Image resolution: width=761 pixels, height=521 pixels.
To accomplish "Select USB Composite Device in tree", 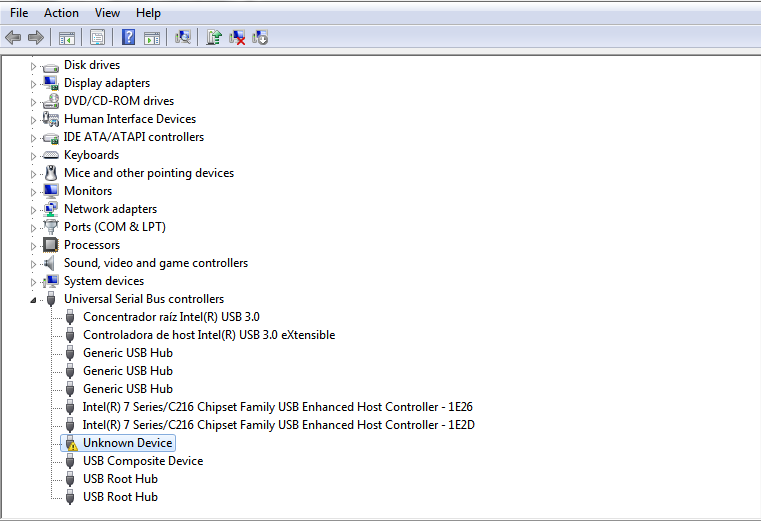I will click(x=142, y=461).
